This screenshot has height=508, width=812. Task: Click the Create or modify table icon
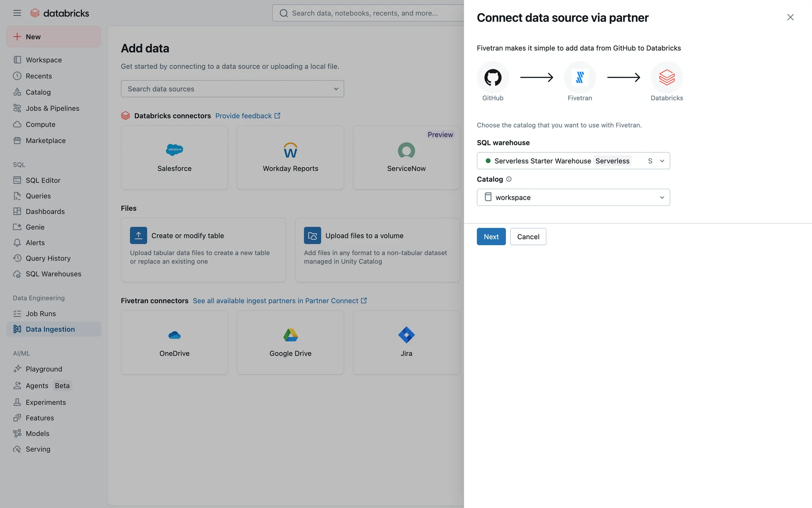pos(138,235)
